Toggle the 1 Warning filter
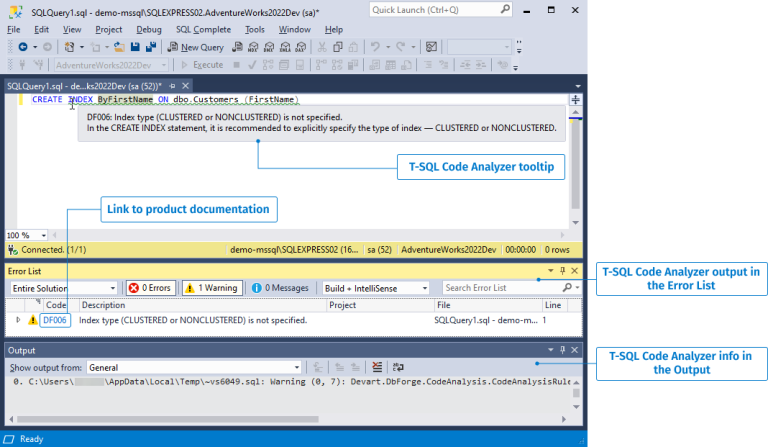 (212, 288)
